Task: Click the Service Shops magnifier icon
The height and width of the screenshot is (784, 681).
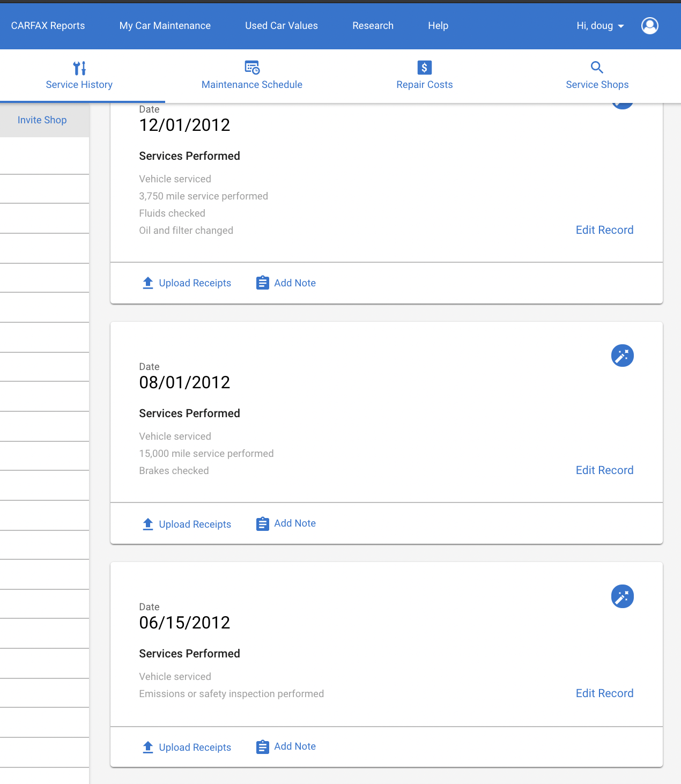Action: pyautogui.click(x=597, y=68)
